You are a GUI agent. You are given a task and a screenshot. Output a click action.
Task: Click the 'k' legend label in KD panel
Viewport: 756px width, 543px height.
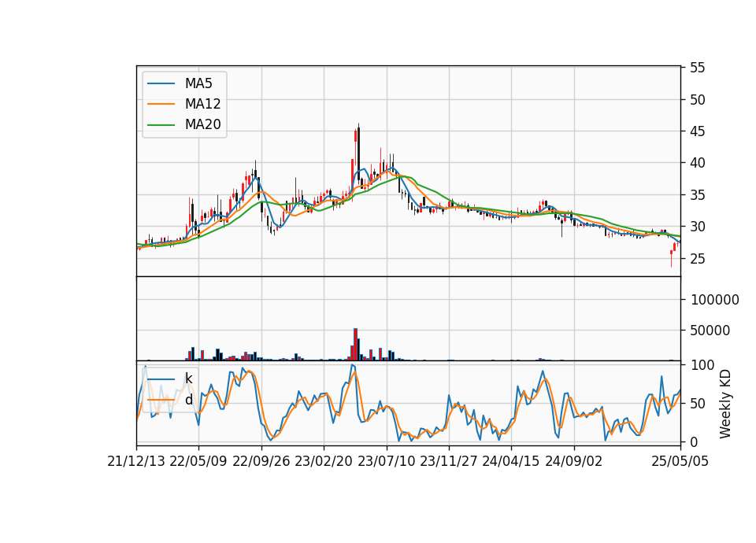click(188, 379)
